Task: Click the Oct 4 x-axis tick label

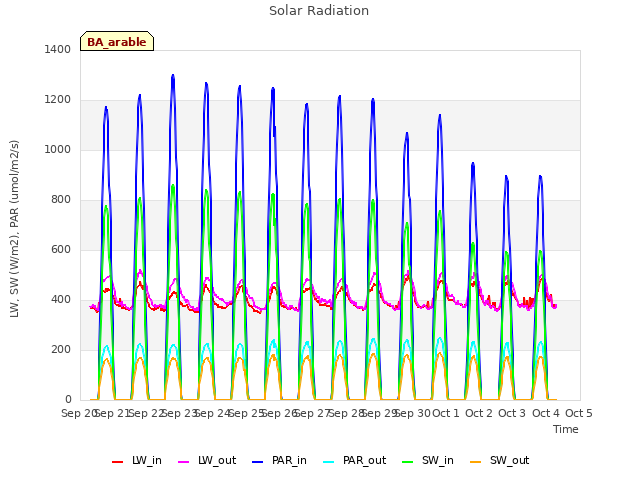Action: [x=546, y=413]
